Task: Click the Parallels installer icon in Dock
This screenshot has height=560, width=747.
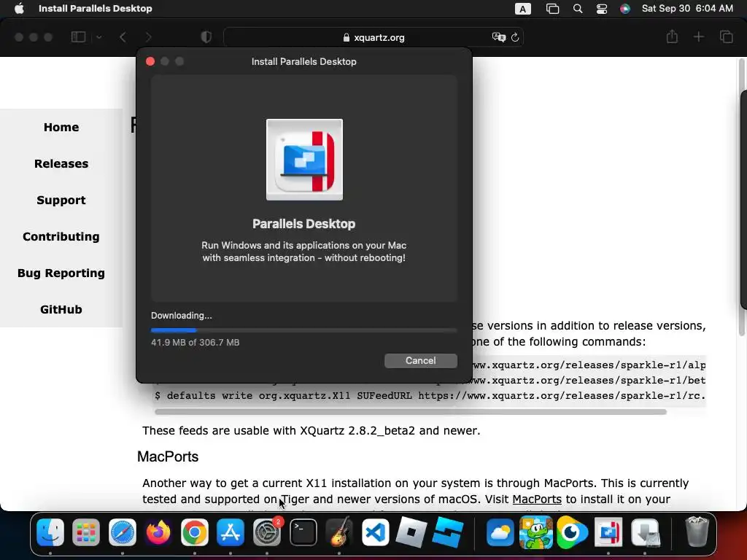Action: click(x=608, y=532)
